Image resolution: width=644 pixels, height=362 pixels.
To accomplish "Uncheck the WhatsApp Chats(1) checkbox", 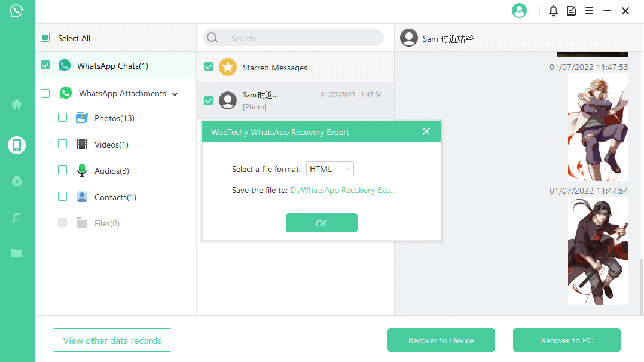I will pyautogui.click(x=45, y=65).
